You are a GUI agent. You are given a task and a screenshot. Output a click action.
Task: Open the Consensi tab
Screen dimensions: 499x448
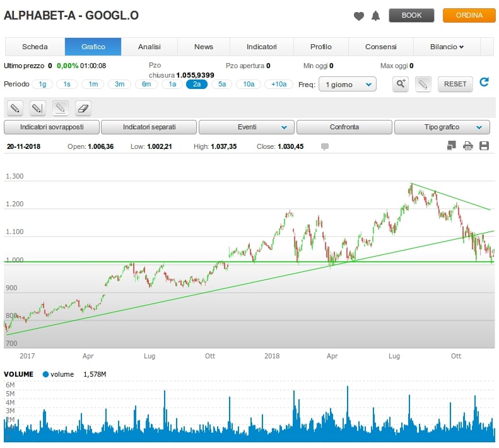click(381, 47)
